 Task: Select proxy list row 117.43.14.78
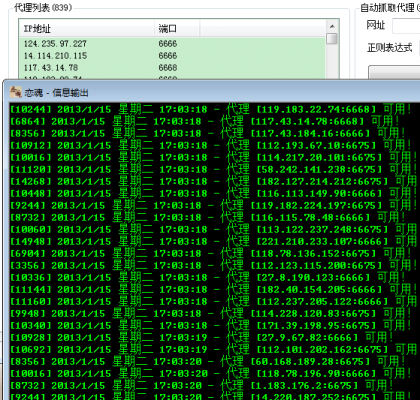click(172, 68)
